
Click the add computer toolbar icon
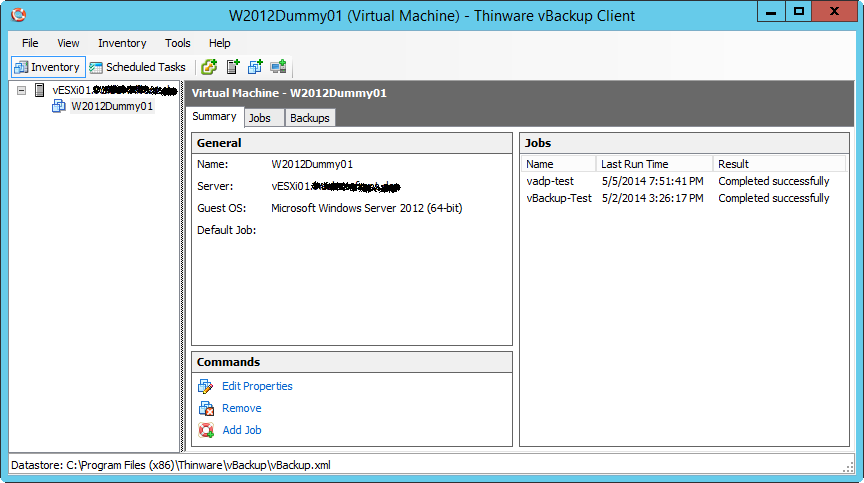click(278, 67)
